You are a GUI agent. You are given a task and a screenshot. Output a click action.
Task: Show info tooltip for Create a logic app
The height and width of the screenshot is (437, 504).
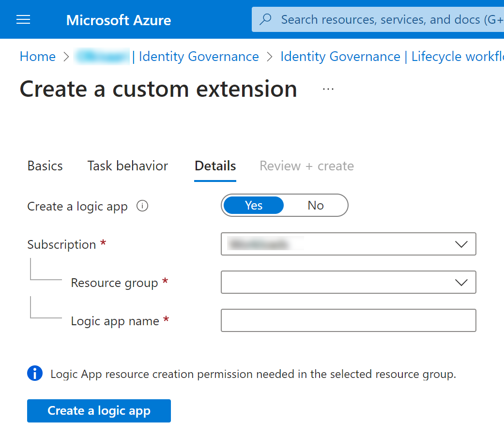(x=142, y=206)
